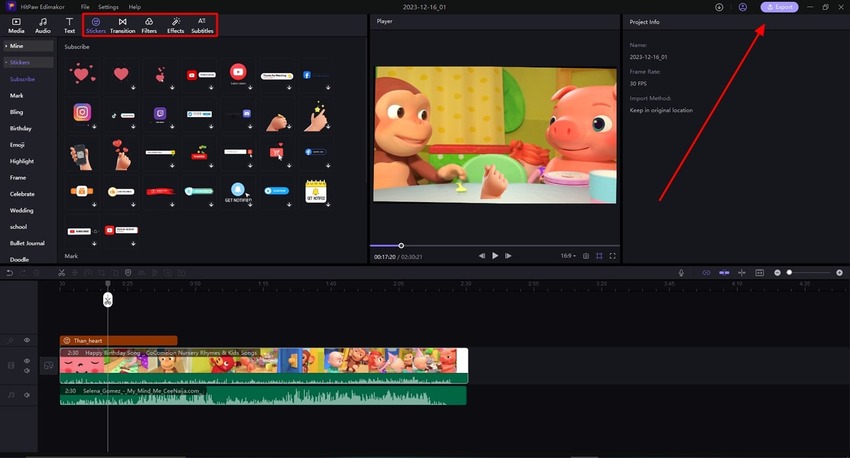Enter fullscreen player view
Image resolution: width=850 pixels, height=458 pixels.
[x=614, y=256]
